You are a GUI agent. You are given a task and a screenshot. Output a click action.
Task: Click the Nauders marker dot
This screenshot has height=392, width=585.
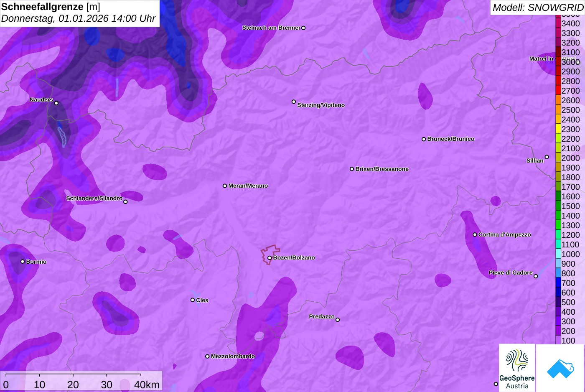tap(56, 103)
